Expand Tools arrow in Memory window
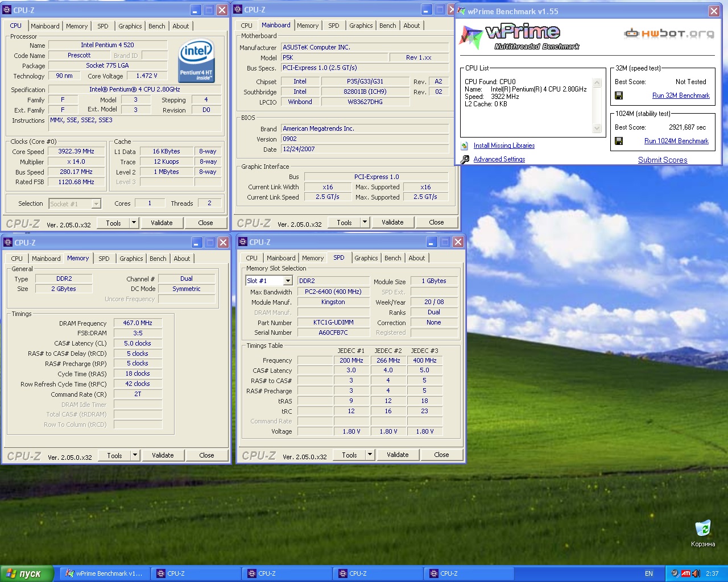This screenshot has height=582, width=728. coord(135,455)
